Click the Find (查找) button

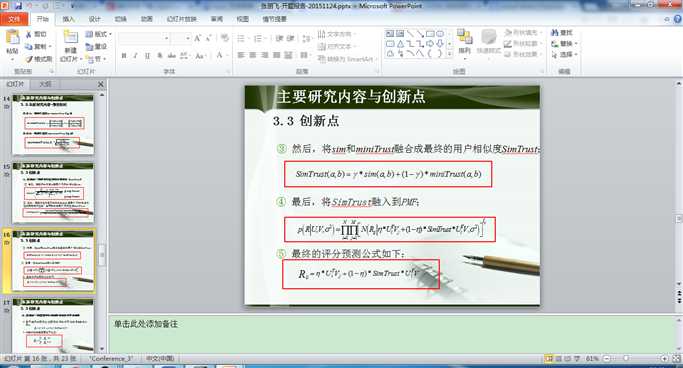(562, 33)
